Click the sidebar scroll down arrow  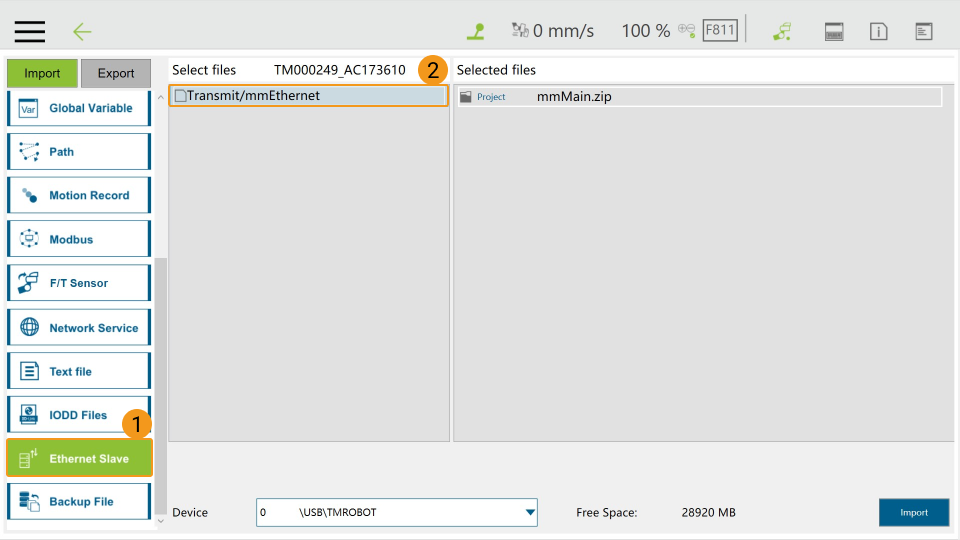click(160, 522)
